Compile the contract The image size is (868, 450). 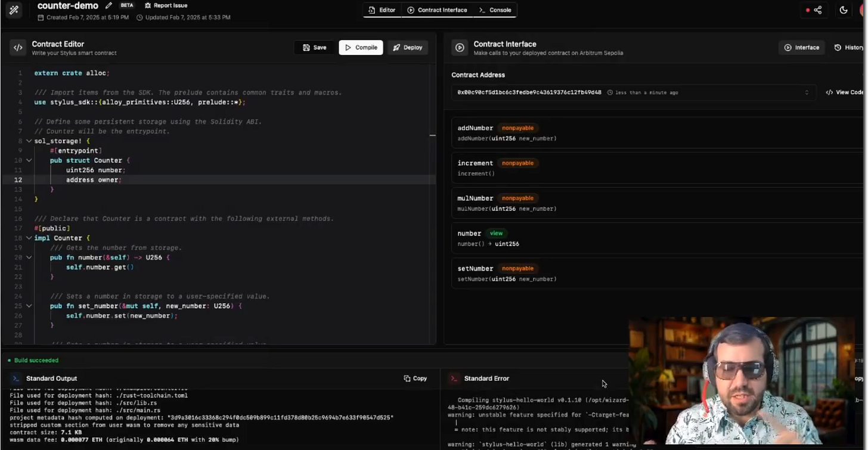click(361, 48)
